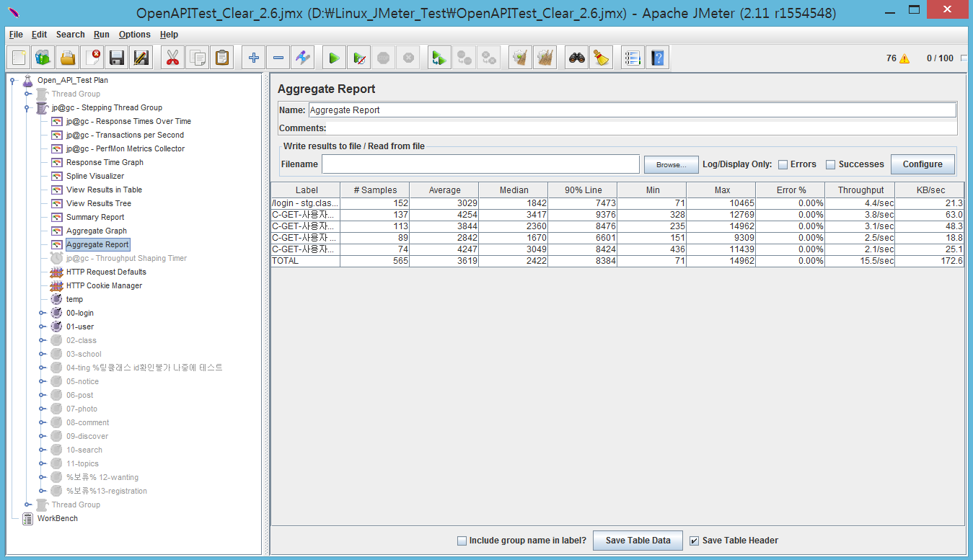Screen dimensions: 973x560
Task: Check Include group name in label
Action: tap(462, 541)
